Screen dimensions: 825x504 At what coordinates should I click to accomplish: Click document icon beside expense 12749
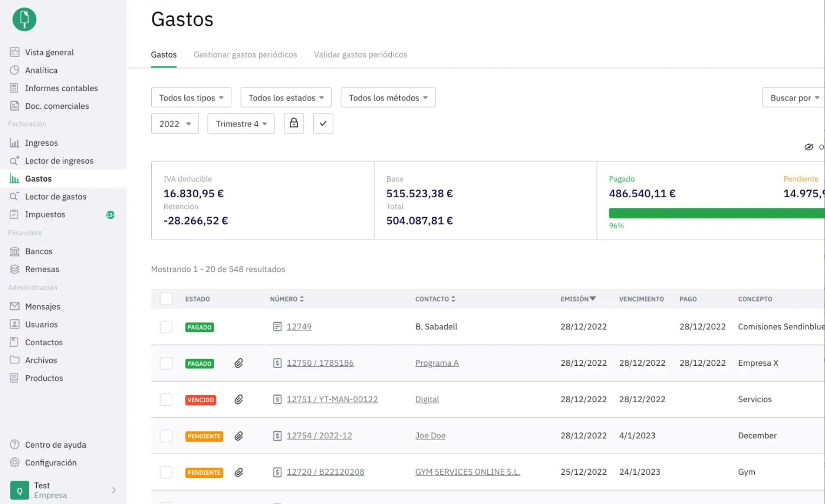(277, 327)
